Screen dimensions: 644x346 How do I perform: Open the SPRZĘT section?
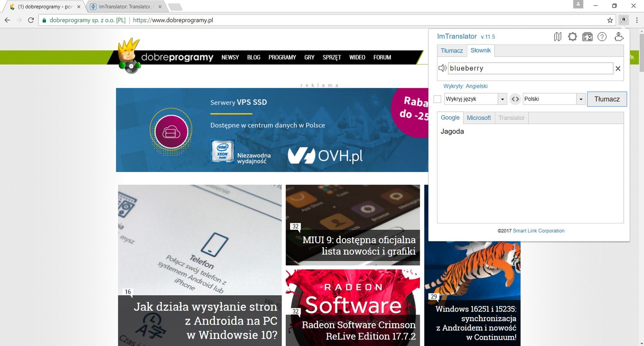(x=332, y=57)
